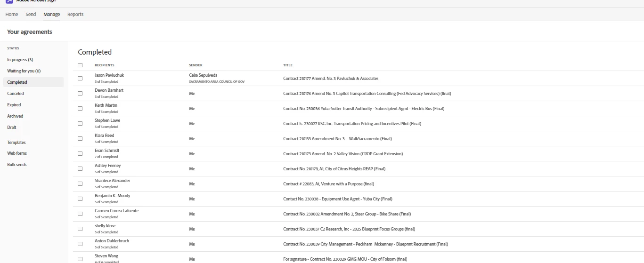Click recipient name Keith Martin

coord(106,105)
